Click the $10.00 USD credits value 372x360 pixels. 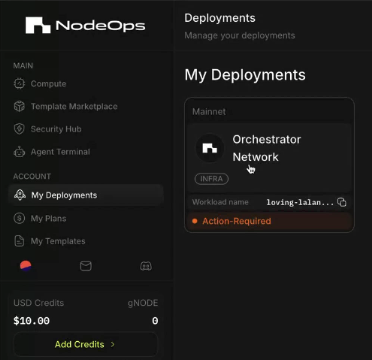click(x=31, y=321)
